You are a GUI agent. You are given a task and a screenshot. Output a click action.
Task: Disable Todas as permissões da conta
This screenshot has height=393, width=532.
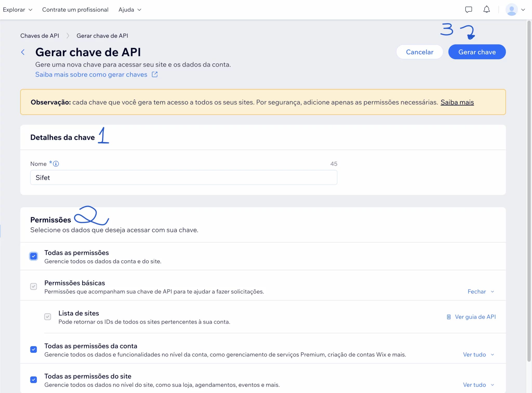click(x=34, y=349)
